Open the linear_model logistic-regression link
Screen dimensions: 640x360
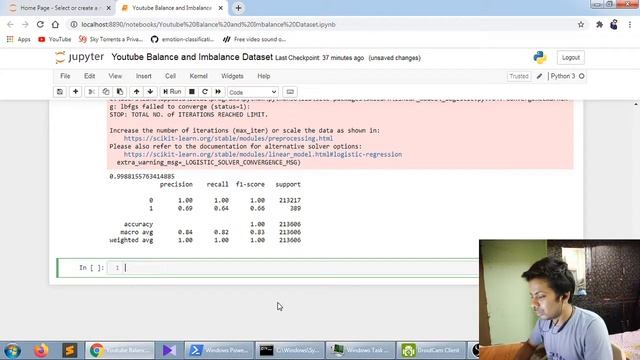pos(262,154)
